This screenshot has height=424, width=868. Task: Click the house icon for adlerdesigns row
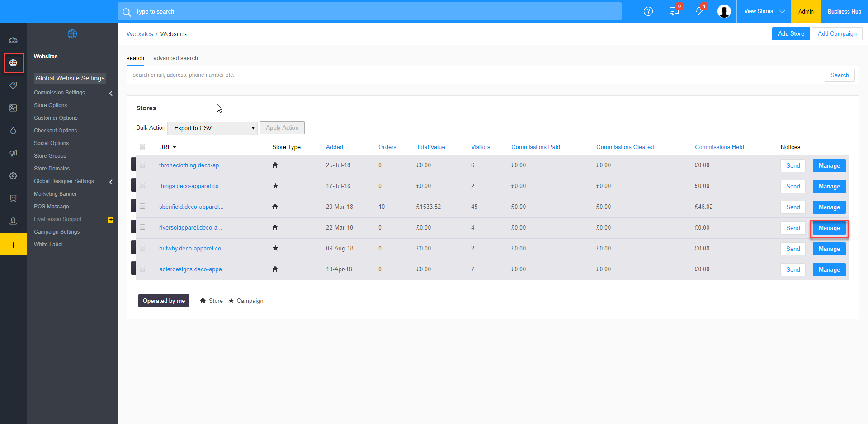click(275, 269)
